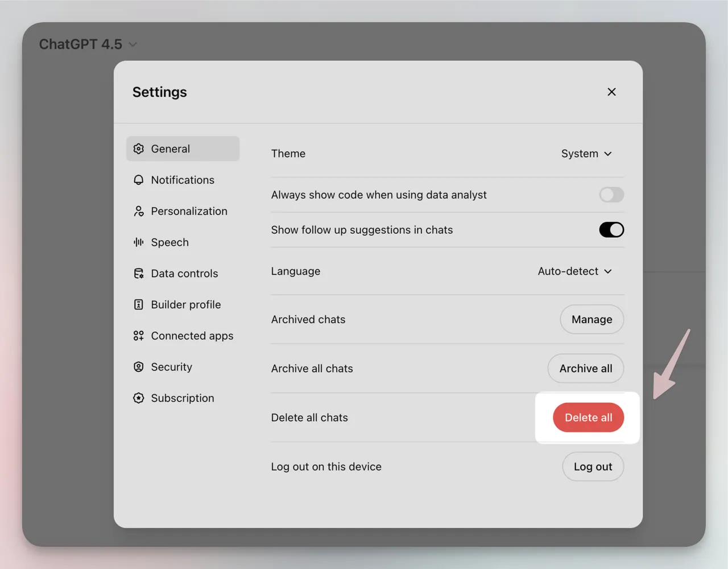The height and width of the screenshot is (569, 728).
Task: Click Manage for archived chats
Action: coord(592,319)
